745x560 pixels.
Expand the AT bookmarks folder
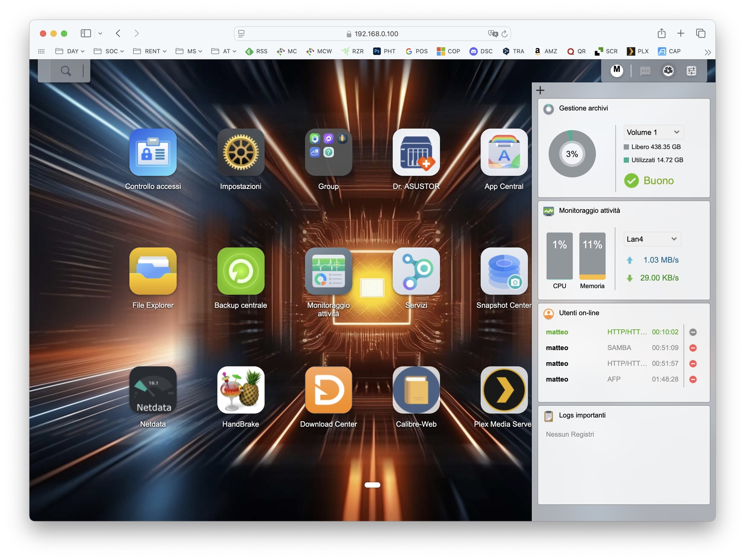click(224, 51)
